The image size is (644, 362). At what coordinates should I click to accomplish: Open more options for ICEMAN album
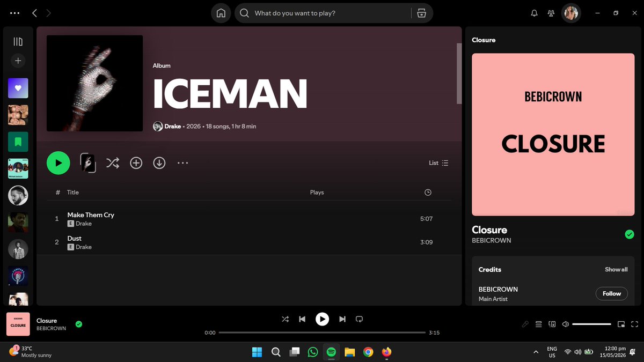pyautogui.click(x=183, y=163)
